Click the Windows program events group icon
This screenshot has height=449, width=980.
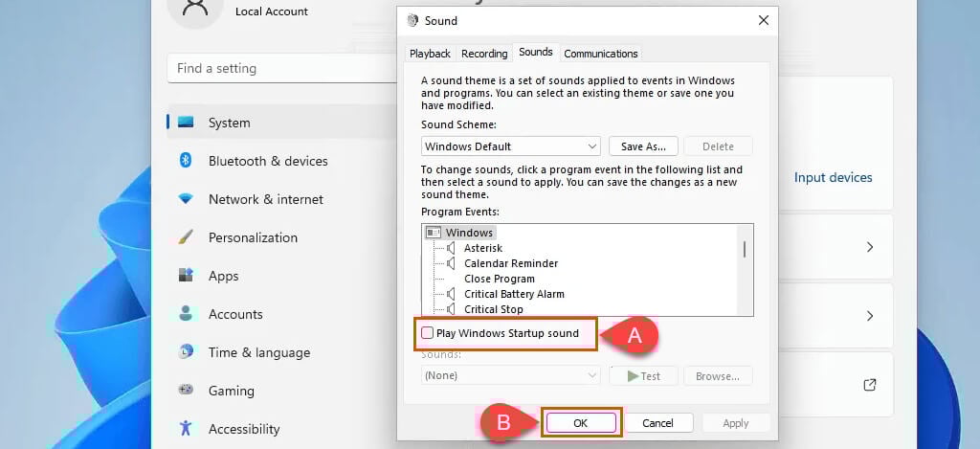(x=434, y=233)
